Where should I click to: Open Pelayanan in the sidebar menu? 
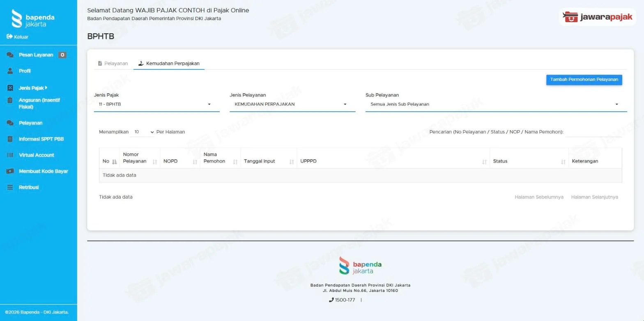tap(30, 123)
